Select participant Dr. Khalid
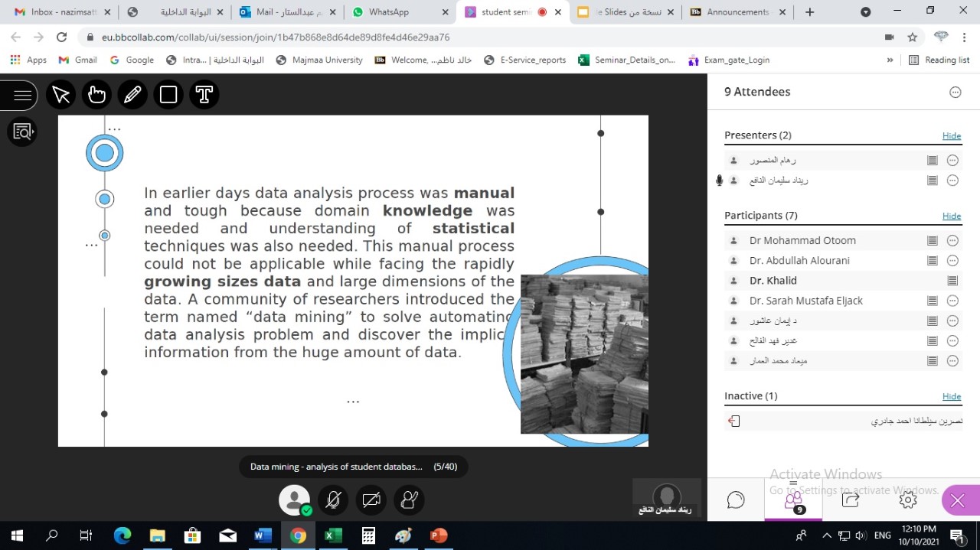The width and height of the screenshot is (980, 550). pos(773,281)
